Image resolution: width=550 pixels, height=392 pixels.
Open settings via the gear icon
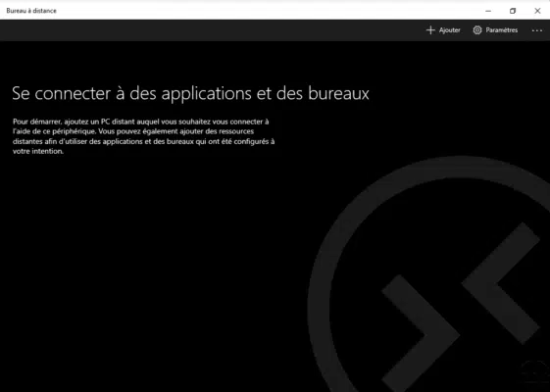(477, 30)
